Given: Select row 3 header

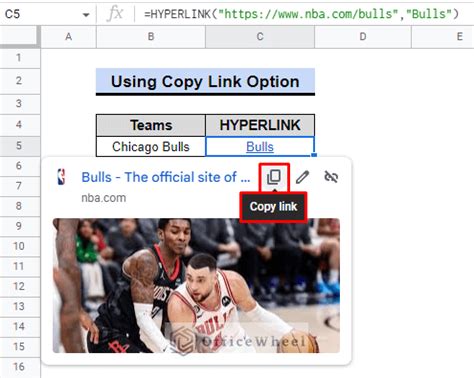Looking at the screenshot, I should 19,104.
